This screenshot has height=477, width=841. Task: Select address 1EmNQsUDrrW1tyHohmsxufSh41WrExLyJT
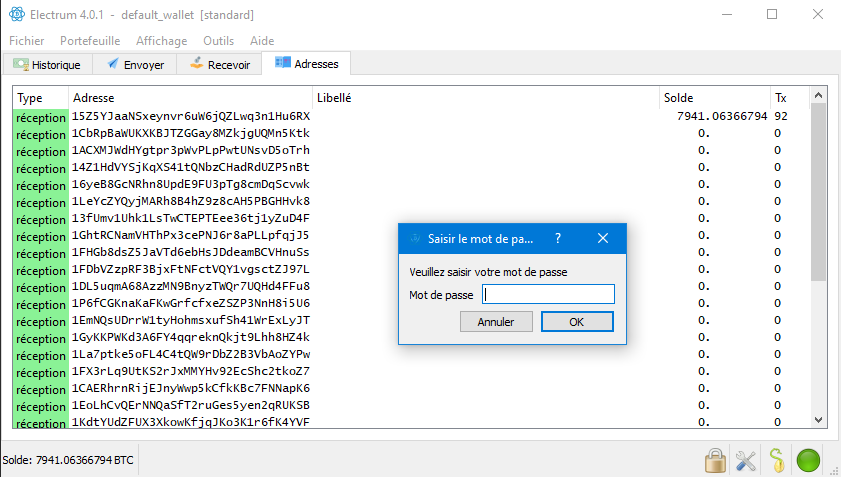pos(191,320)
